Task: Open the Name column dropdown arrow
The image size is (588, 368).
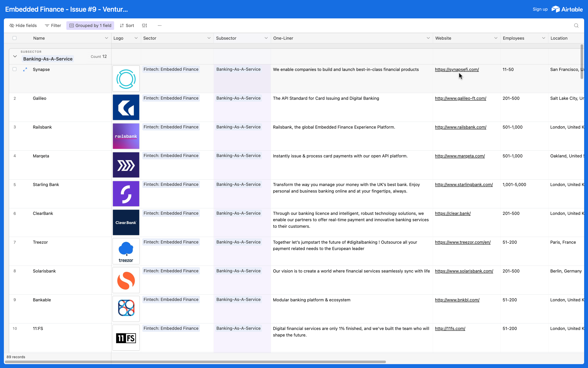Action: tap(106, 38)
